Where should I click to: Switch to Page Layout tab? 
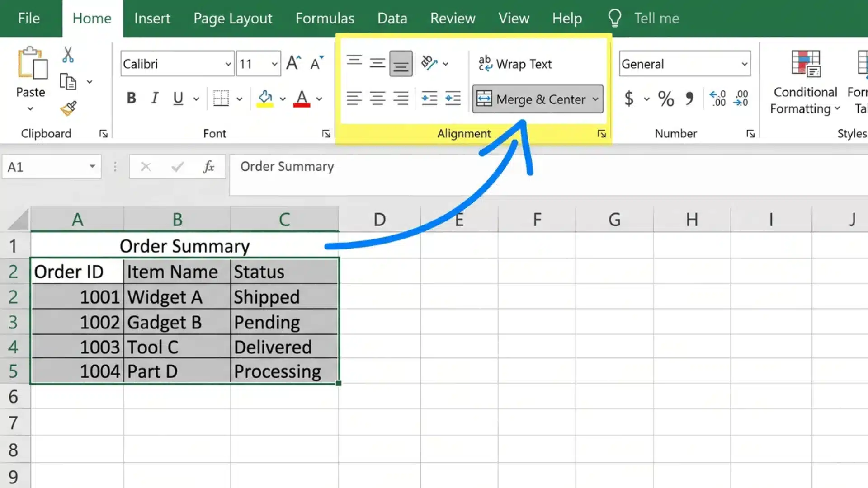tap(233, 19)
